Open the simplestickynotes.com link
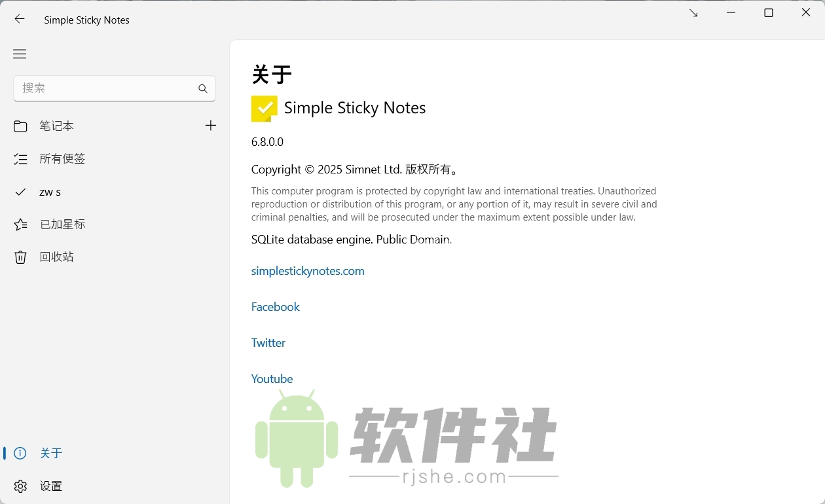Image resolution: width=825 pixels, height=504 pixels. [x=308, y=270]
